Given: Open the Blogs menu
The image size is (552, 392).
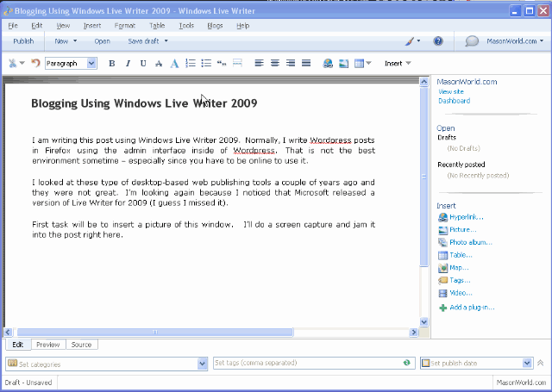Looking at the screenshot, I should click(x=215, y=26).
